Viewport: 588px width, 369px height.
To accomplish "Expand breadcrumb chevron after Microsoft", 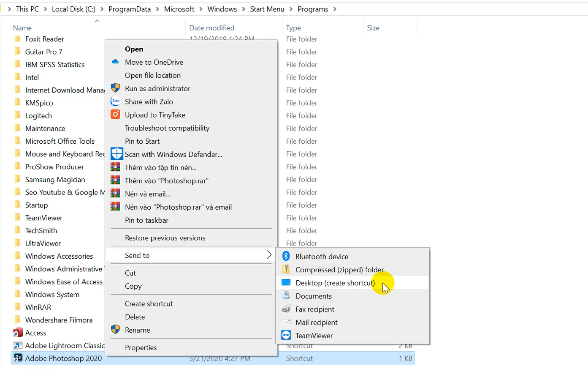I will (201, 9).
